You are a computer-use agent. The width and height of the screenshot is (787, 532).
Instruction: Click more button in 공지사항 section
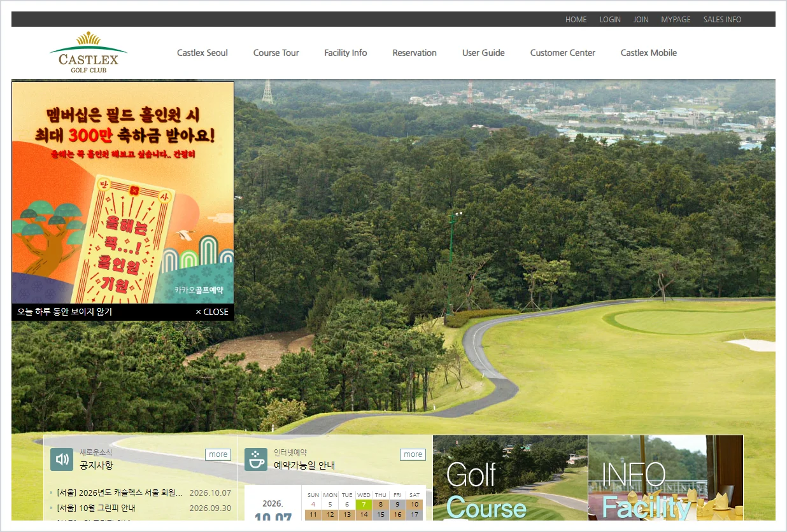pyautogui.click(x=218, y=454)
